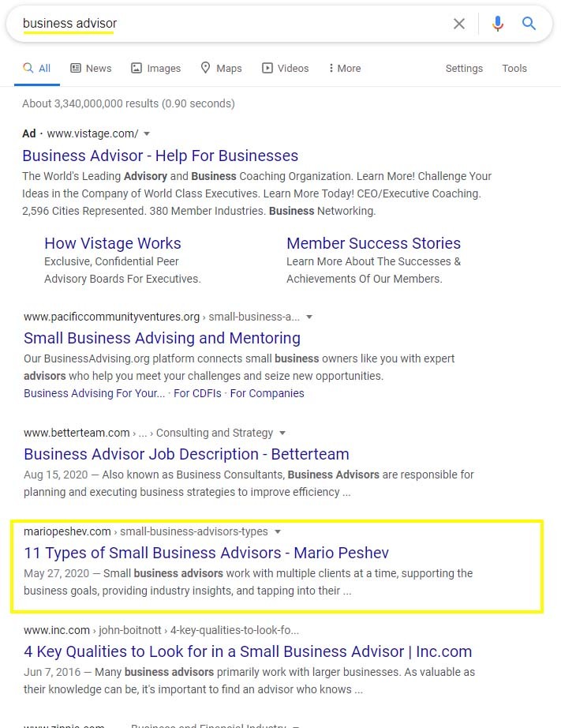Open the search Tools menu
The image size is (561, 728).
click(x=514, y=68)
